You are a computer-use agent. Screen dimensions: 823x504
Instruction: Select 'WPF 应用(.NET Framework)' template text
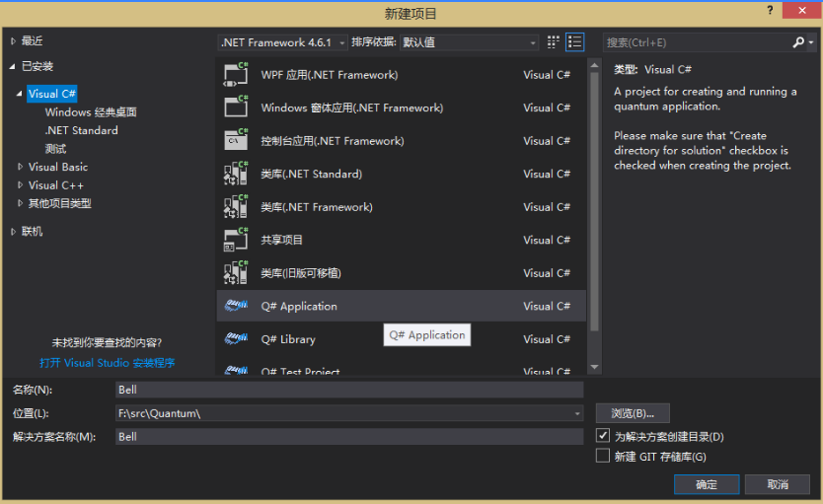330,75
